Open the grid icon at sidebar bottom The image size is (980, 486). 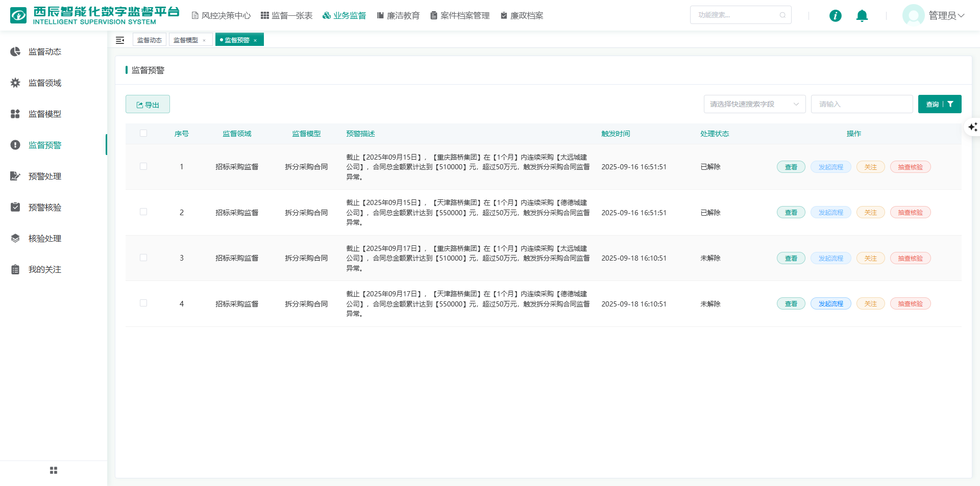pos(54,470)
